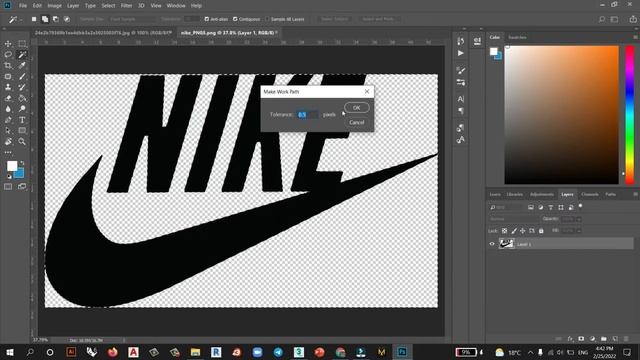Select the Brush tool
The height and width of the screenshot is (360, 640).
pos(22,76)
